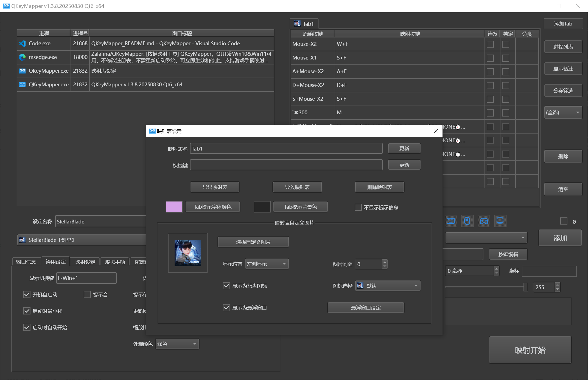Click the mouse icon filter button
Viewport: 588px width, 380px height.
[x=467, y=221]
